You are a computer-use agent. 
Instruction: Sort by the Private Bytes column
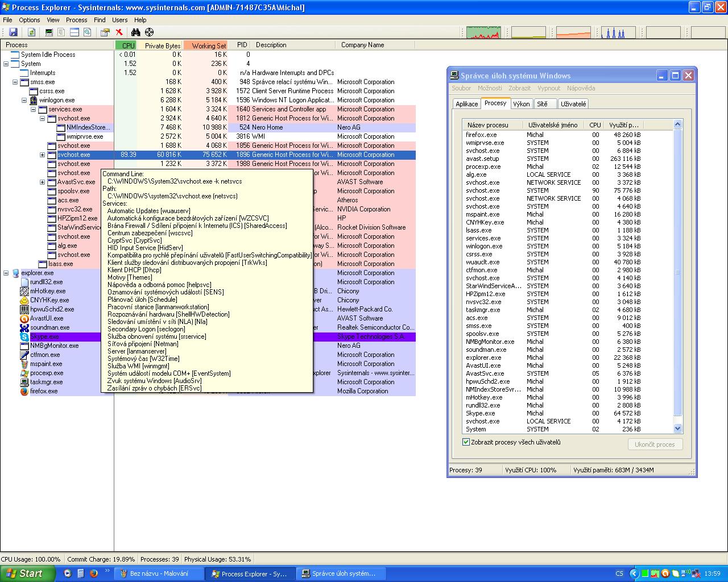point(160,45)
